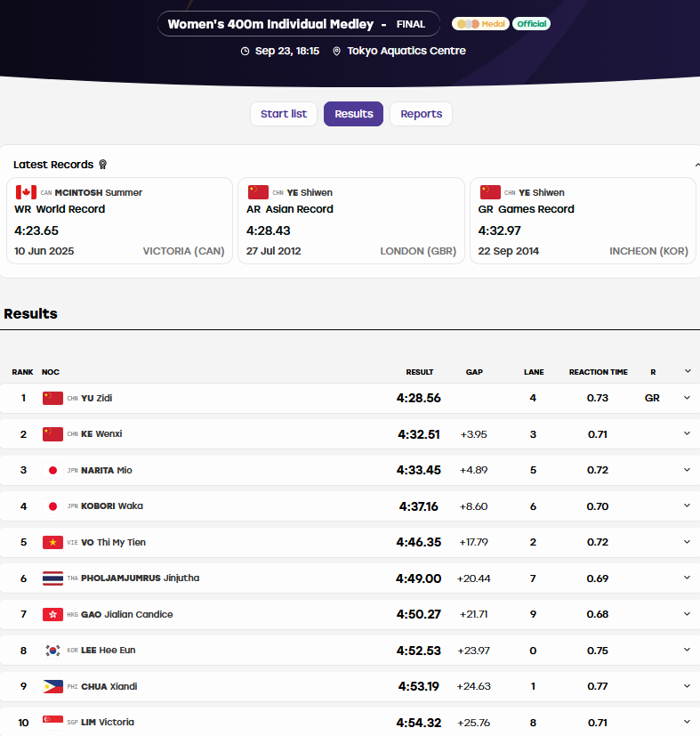Collapse the Latest Records panel
This screenshot has width=700, height=736.
click(696, 165)
